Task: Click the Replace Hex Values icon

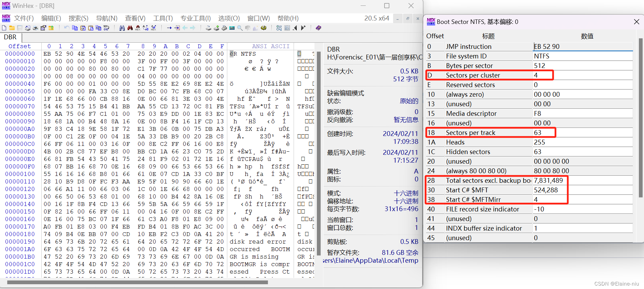Action: [x=153, y=28]
